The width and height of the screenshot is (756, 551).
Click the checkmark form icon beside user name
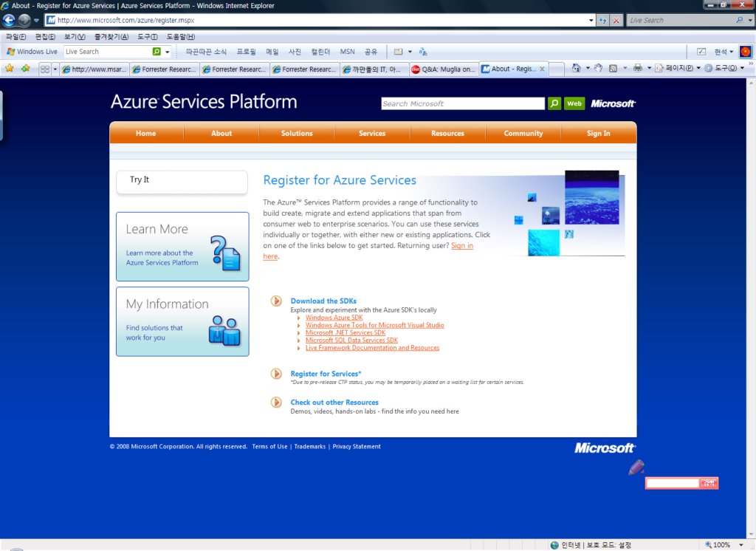click(701, 52)
